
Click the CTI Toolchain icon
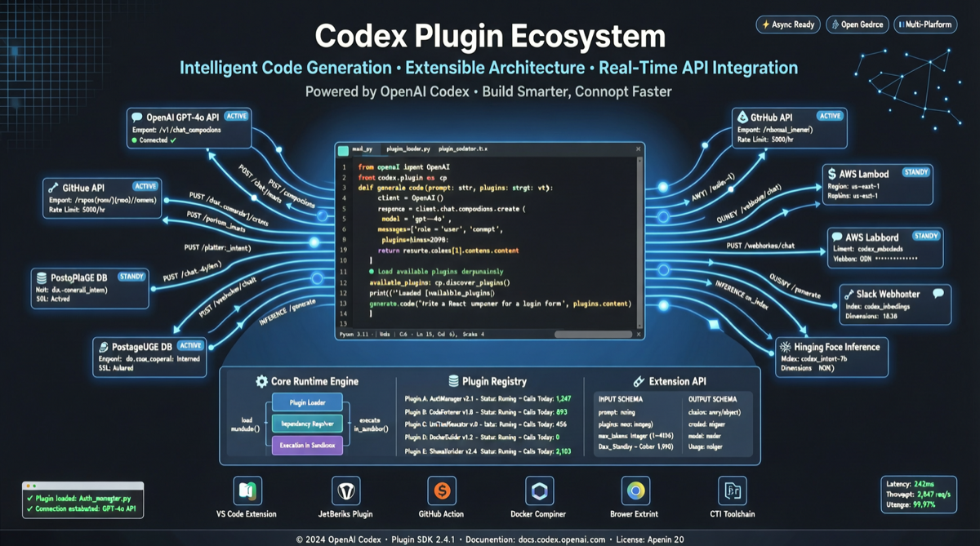[x=732, y=491]
